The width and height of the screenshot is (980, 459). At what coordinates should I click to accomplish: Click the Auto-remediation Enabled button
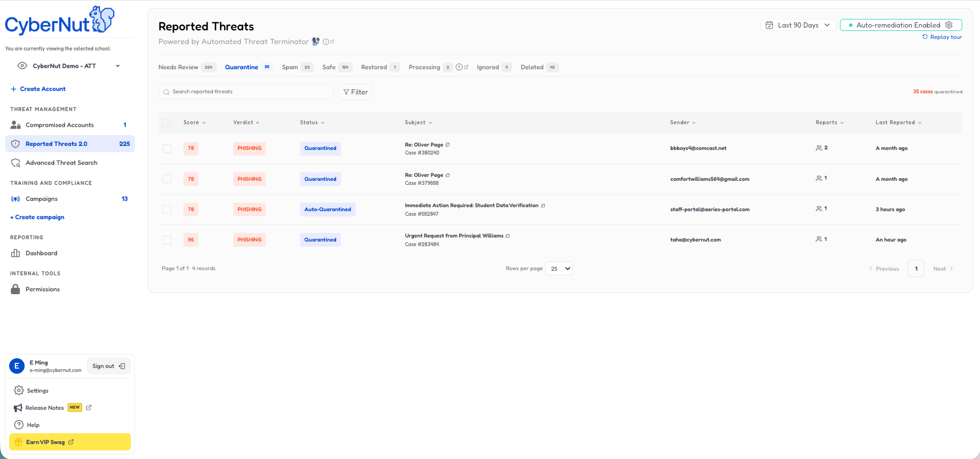point(901,25)
